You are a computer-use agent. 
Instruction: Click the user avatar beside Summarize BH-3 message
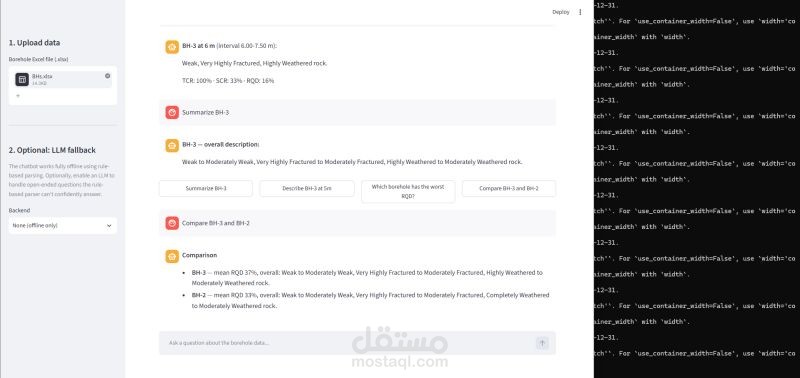[x=172, y=112]
